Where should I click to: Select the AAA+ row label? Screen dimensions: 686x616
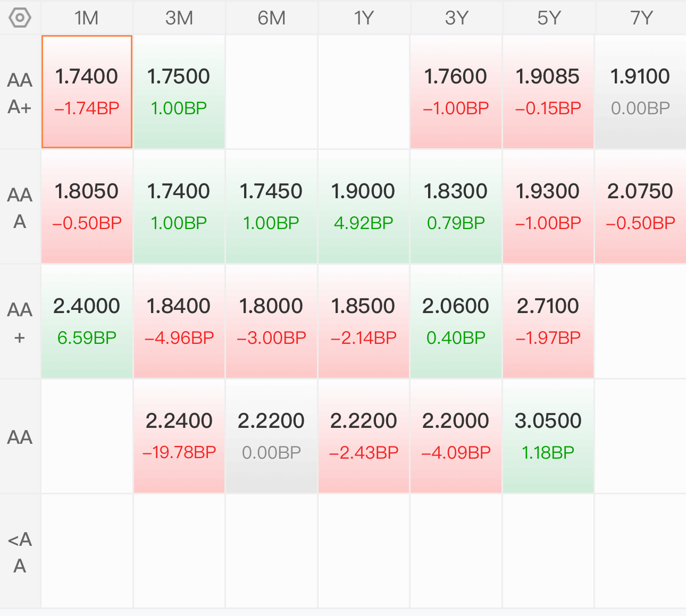point(20,92)
